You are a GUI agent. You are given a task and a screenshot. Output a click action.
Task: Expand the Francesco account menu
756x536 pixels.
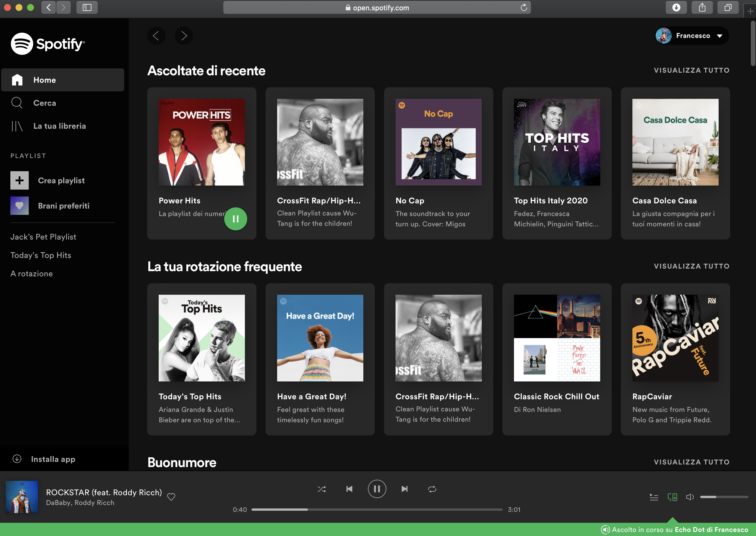[x=692, y=36]
